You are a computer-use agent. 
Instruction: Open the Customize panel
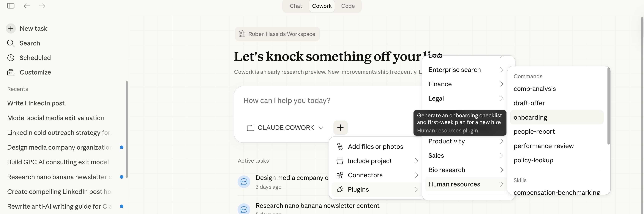[35, 72]
